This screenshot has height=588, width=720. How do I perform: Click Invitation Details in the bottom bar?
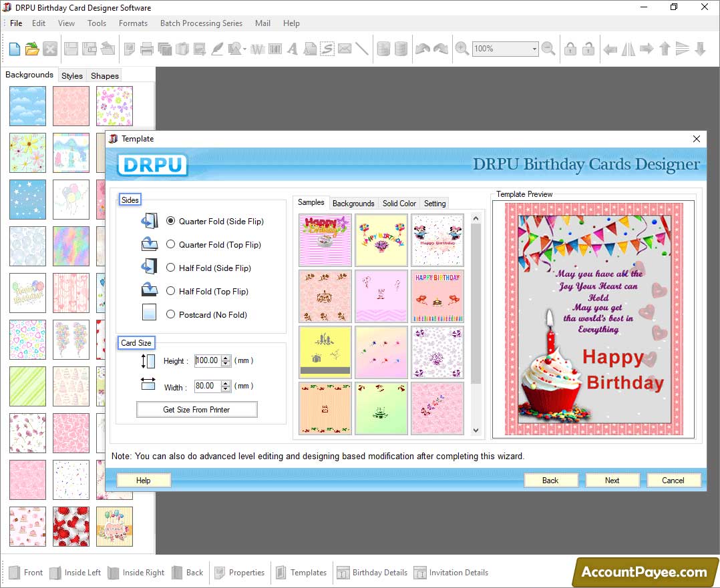click(x=451, y=573)
